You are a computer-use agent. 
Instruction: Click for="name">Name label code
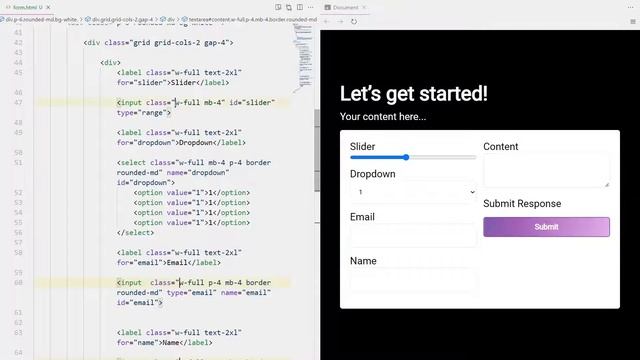point(164,342)
